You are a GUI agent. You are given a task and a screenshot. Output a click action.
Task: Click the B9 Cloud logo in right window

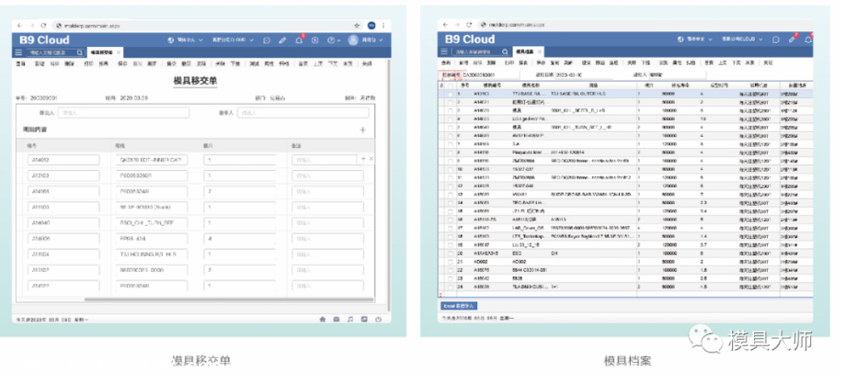(469, 39)
